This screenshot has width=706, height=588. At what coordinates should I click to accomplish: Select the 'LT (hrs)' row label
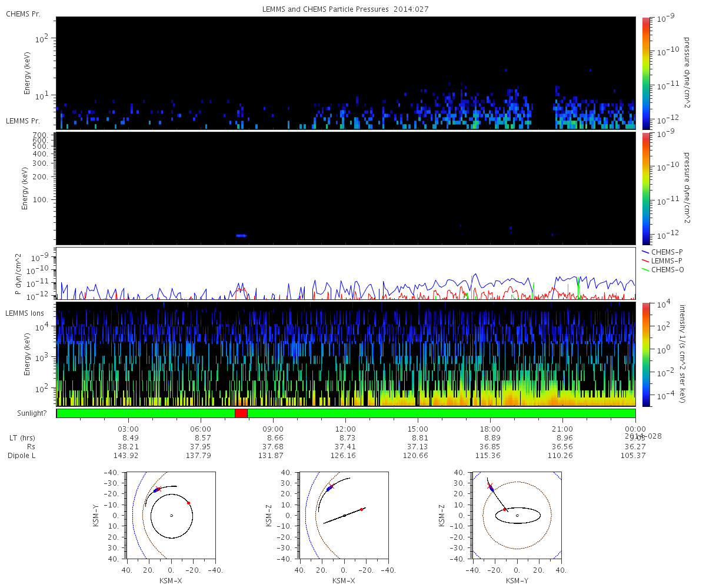[x=24, y=438]
